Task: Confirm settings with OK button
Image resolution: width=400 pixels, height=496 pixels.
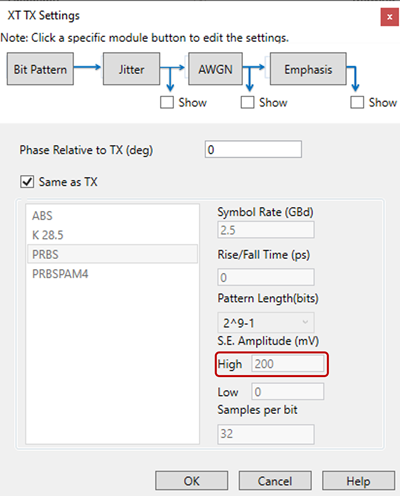Action: point(192,481)
